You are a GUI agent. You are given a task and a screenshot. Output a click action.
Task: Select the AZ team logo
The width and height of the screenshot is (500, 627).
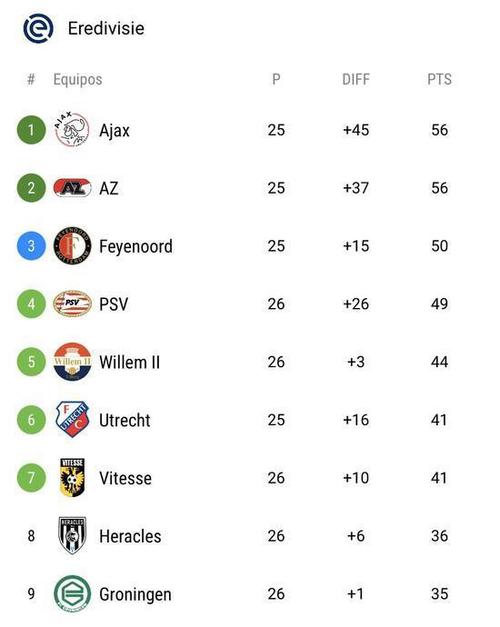tap(72, 188)
